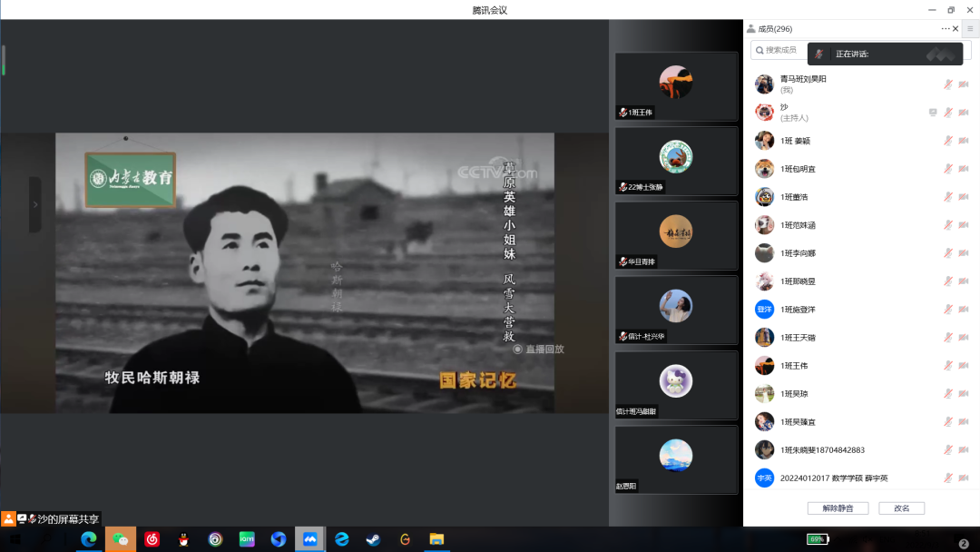
Task: Select member 1班施登洋 in the list
Action: point(797,310)
